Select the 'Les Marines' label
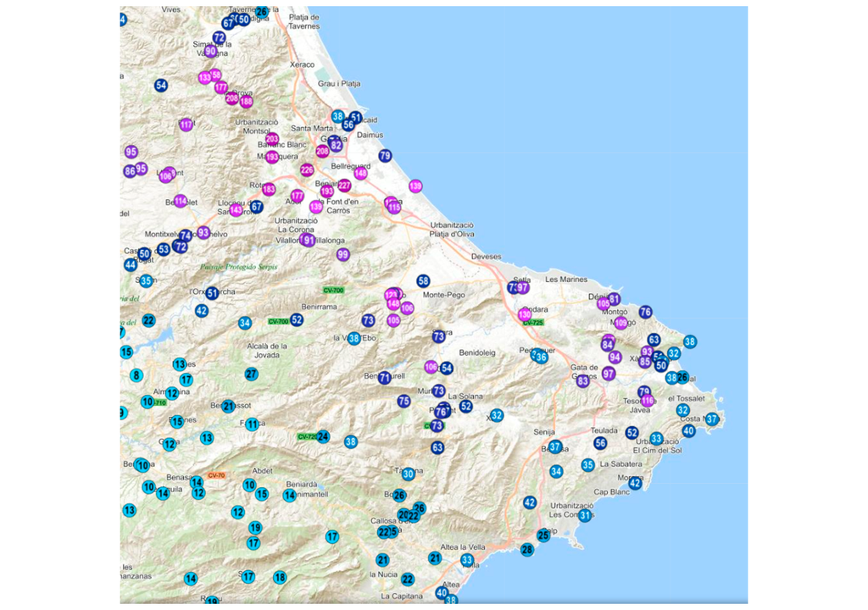868x610 pixels. 566,280
